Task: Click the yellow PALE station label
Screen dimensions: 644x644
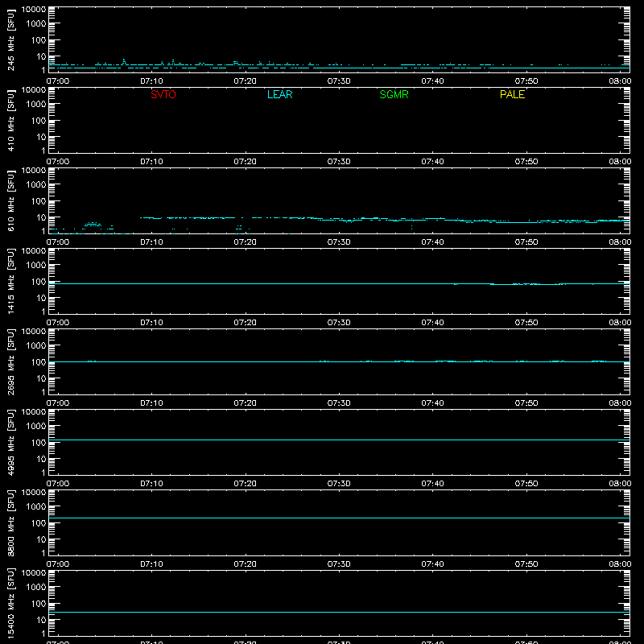Action: point(512,94)
